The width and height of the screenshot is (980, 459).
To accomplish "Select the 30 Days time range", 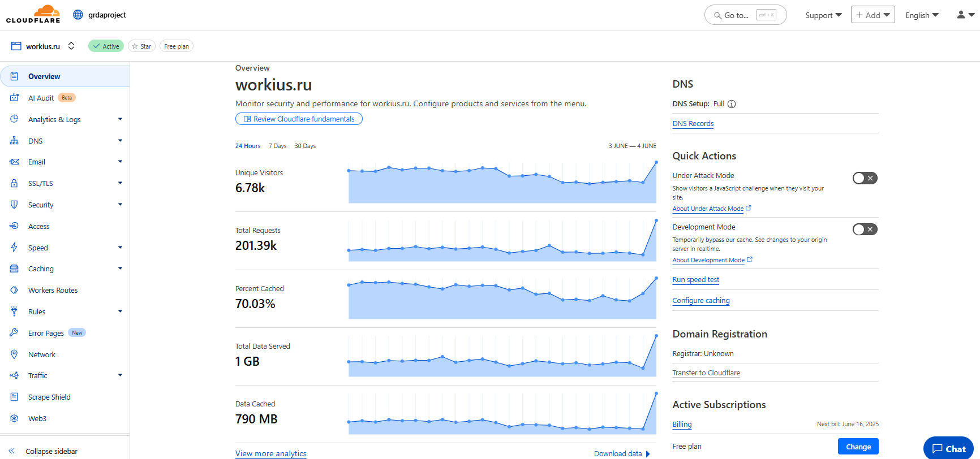I will [305, 146].
